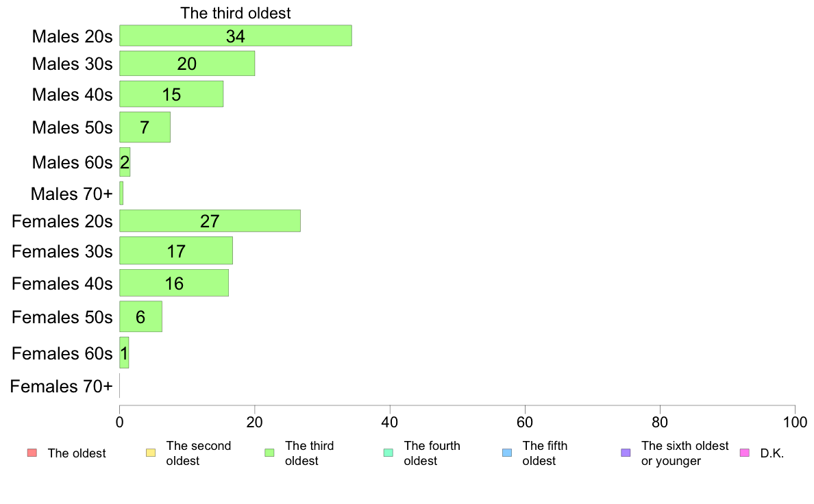Select the Females 20s bar labeled 27
This screenshot has height=504, width=814.
pos(210,220)
